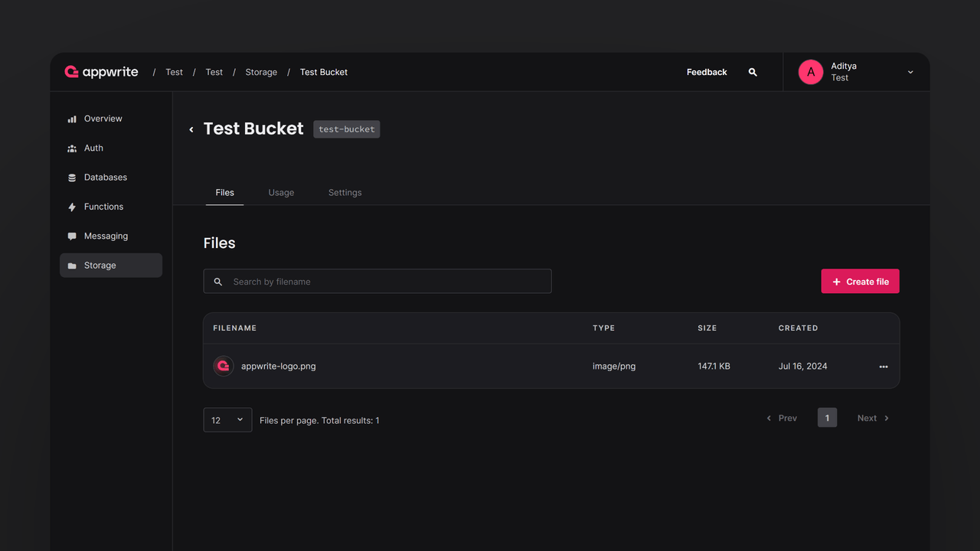
Task: Click the Auth users icon
Action: point(72,148)
